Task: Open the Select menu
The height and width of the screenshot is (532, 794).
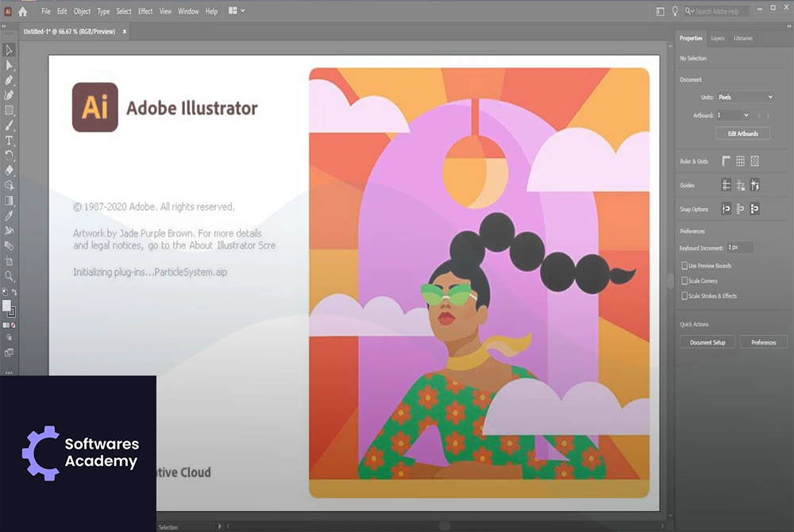Action: (124, 11)
